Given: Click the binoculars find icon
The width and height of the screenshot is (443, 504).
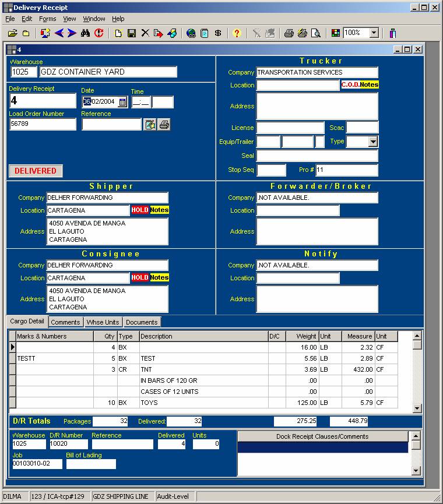Looking at the screenshot, I should 86,33.
